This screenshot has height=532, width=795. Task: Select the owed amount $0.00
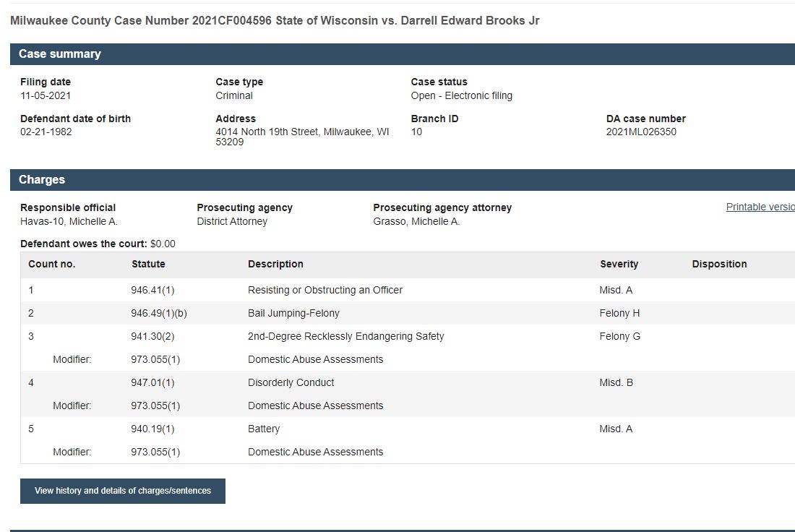(x=163, y=244)
